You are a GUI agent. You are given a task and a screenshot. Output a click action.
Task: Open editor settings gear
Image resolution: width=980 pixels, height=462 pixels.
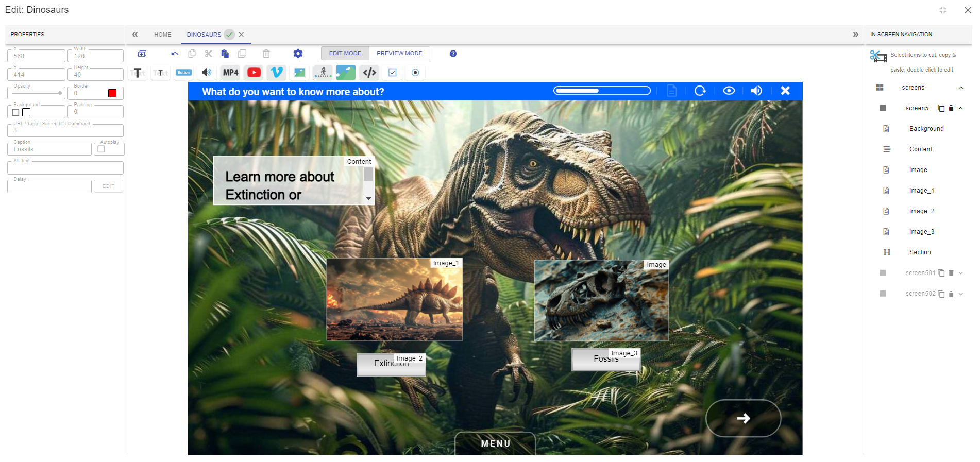tap(298, 54)
